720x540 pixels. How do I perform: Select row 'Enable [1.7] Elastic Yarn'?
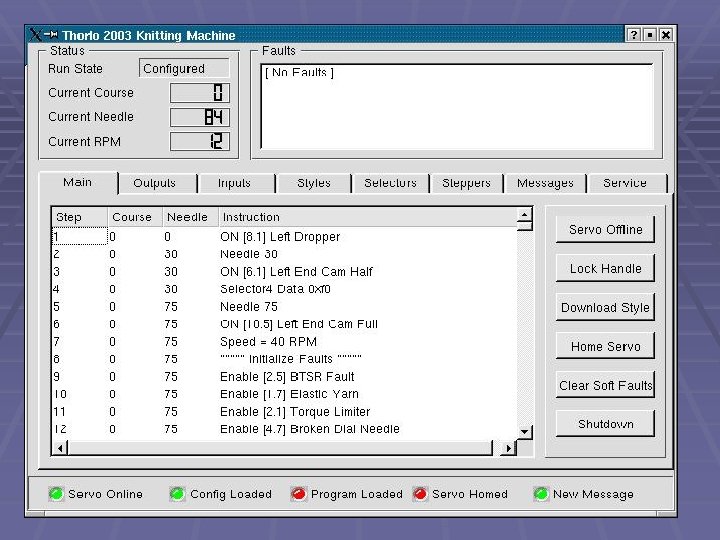[x=284, y=394]
